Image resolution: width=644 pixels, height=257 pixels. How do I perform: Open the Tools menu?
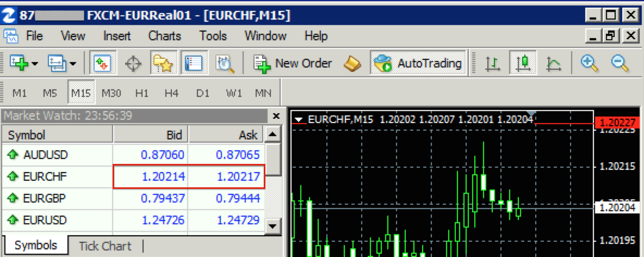coord(213,36)
